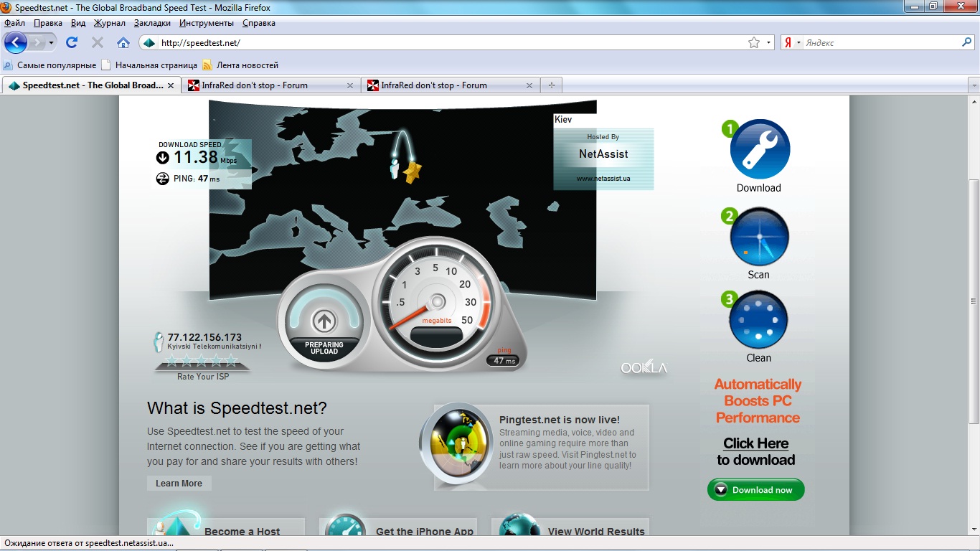
Task: Open the Справка menu
Action: click(259, 23)
